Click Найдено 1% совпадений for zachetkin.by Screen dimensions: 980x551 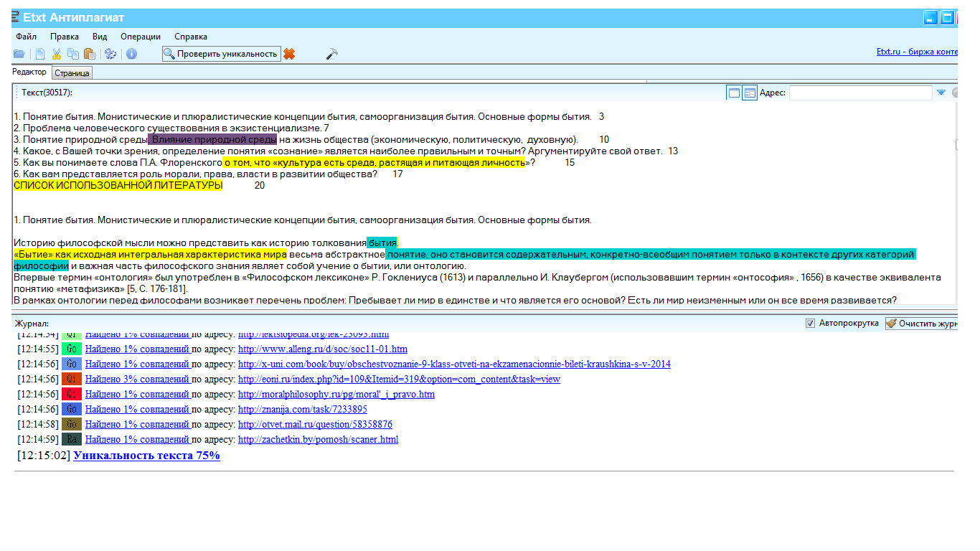(137, 440)
